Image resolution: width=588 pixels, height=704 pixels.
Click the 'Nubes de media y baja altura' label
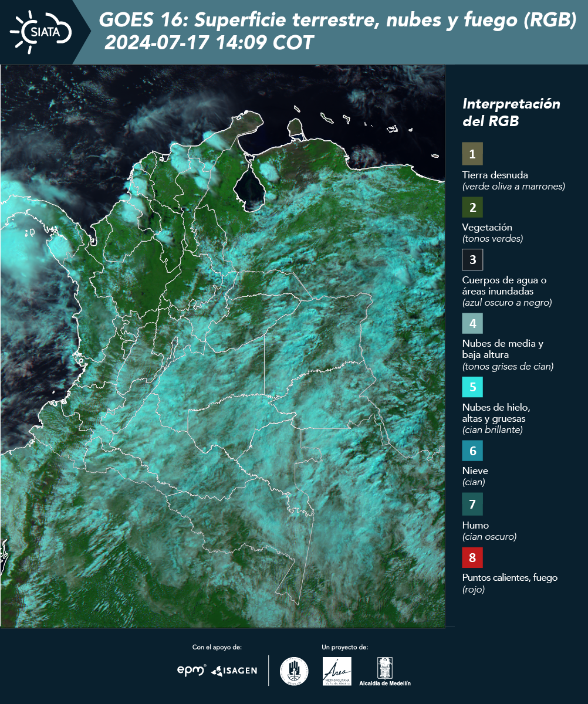(503, 349)
